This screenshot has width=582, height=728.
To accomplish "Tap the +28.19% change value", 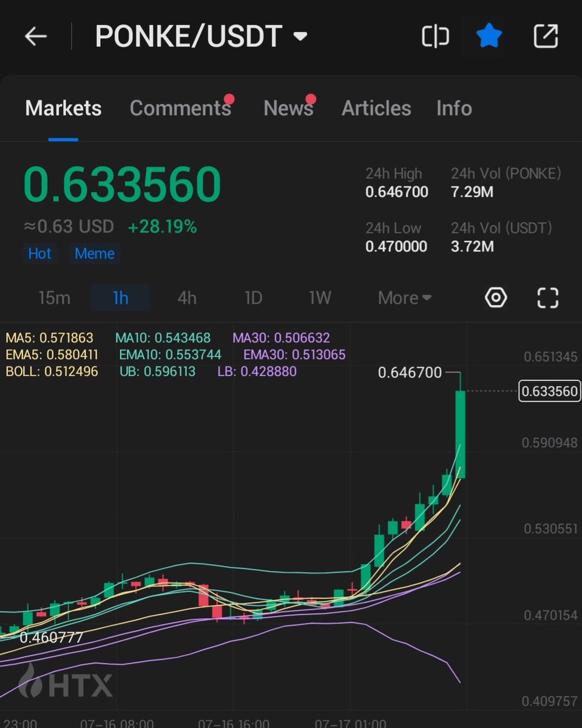I will tap(162, 227).
